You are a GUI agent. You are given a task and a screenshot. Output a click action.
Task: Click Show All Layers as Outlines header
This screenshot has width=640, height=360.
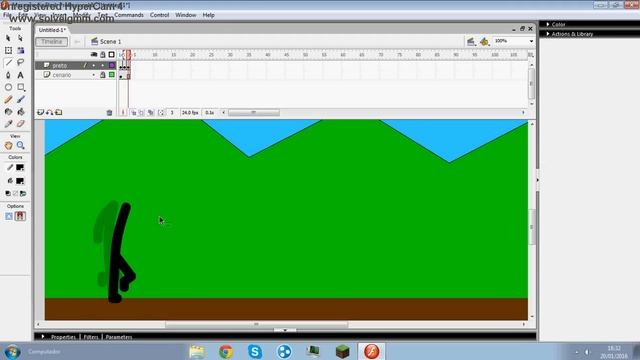tap(111, 54)
